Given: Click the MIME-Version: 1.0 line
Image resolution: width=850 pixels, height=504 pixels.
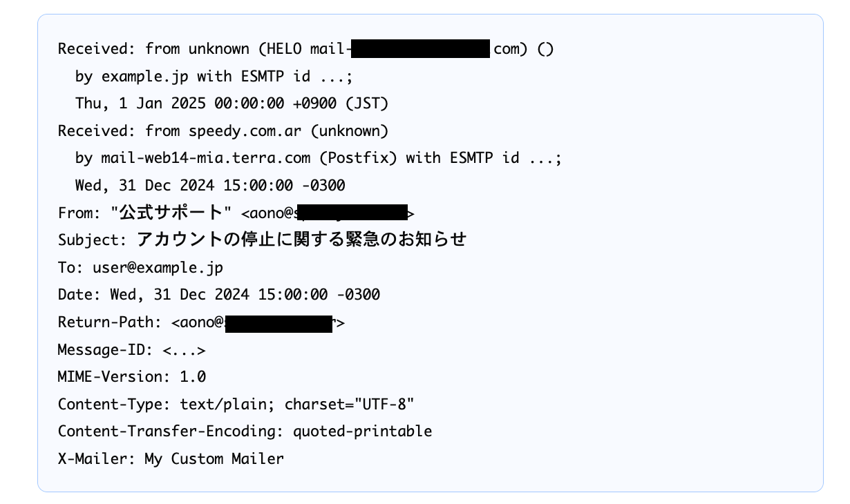Looking at the screenshot, I should tap(132, 377).
